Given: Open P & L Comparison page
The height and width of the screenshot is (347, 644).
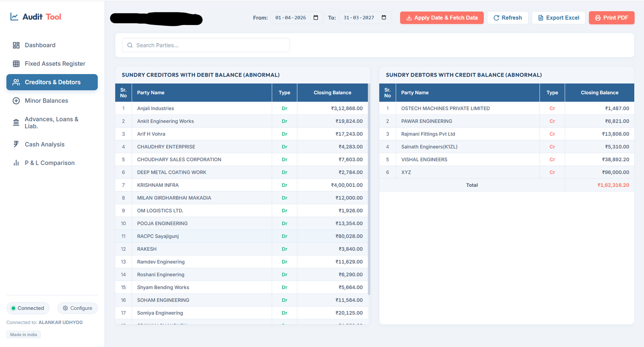Looking at the screenshot, I should [52, 163].
